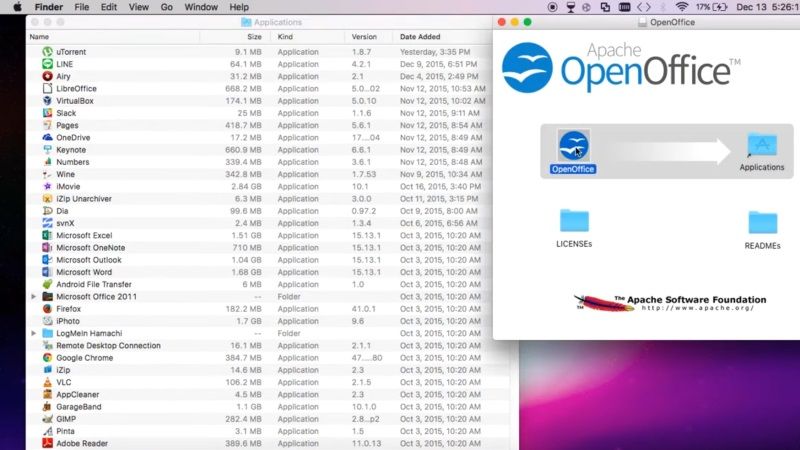Open the Help menu
This screenshot has width=800, height=450.
coord(239,7)
